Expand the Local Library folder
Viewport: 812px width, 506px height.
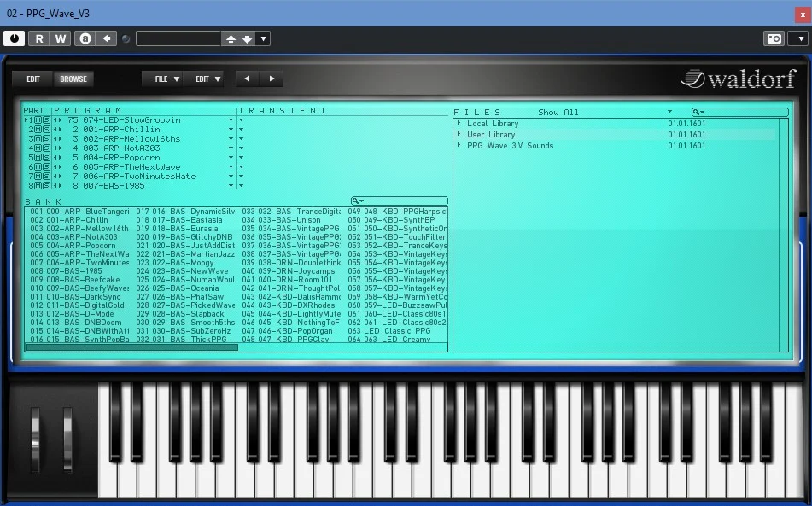(x=459, y=123)
